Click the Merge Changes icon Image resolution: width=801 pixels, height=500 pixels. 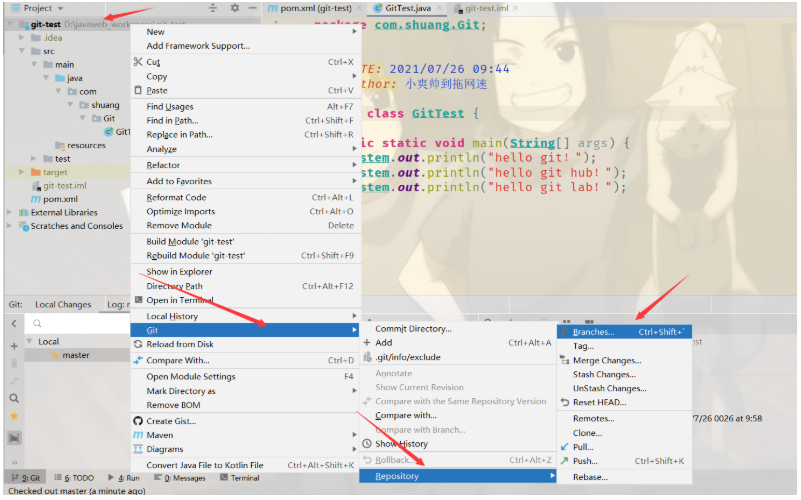pos(564,361)
